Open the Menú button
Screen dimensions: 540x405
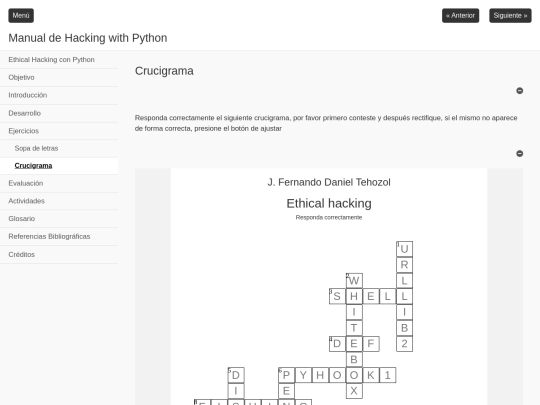(x=21, y=15)
